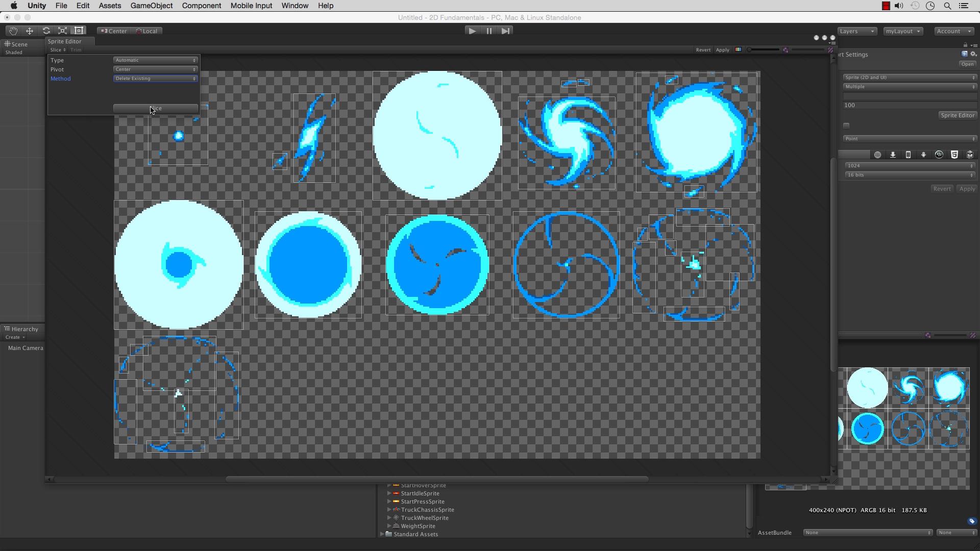This screenshot has width=980, height=551.
Task: Select the Method dropdown Delete Existing
Action: (x=154, y=78)
